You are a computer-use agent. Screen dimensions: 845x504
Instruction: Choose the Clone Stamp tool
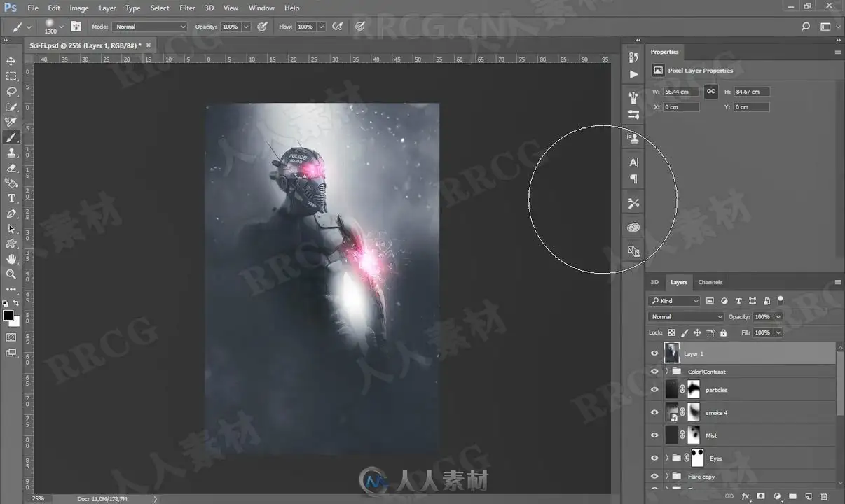[11, 153]
